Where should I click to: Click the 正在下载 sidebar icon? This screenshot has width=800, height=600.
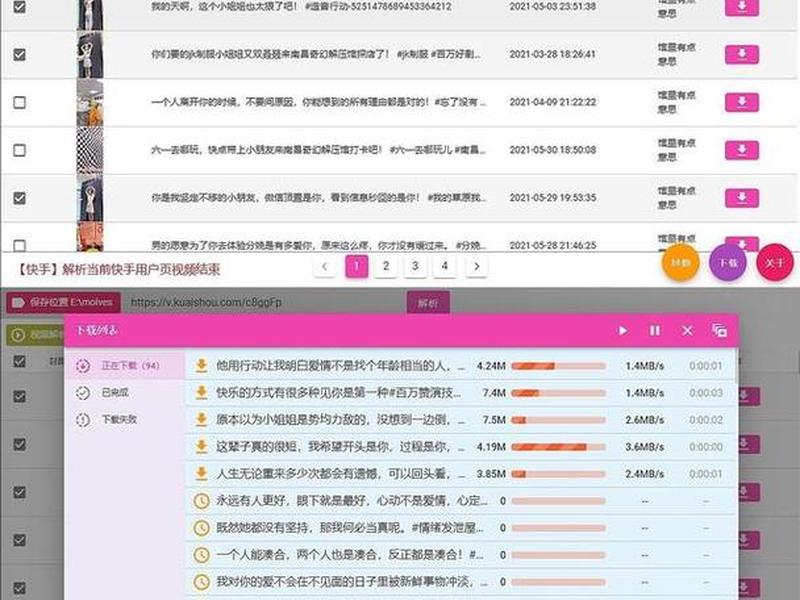pyautogui.click(x=83, y=365)
